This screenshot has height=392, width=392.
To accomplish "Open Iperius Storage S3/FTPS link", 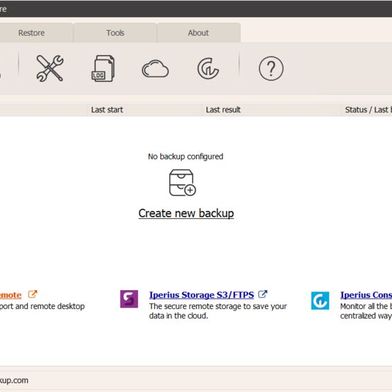I will point(202,295).
